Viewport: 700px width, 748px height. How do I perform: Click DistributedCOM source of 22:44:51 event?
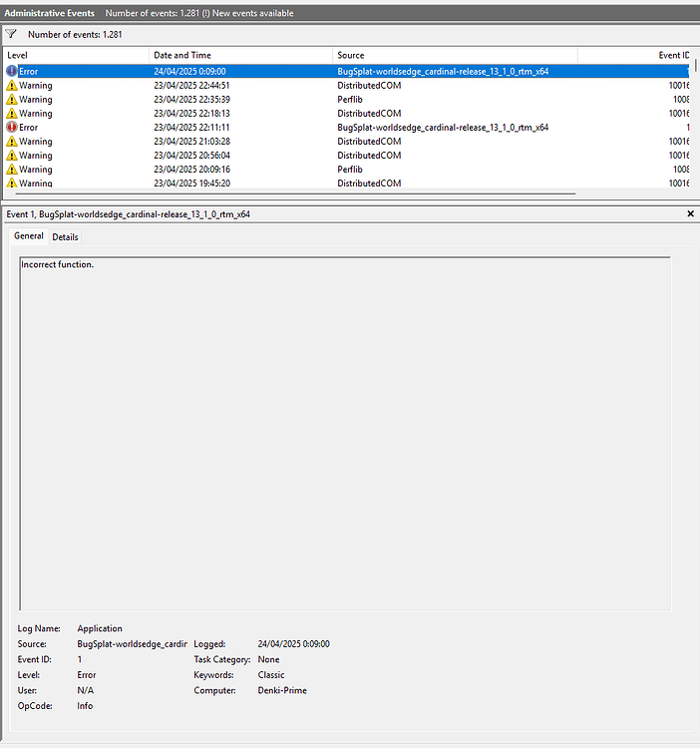click(369, 86)
